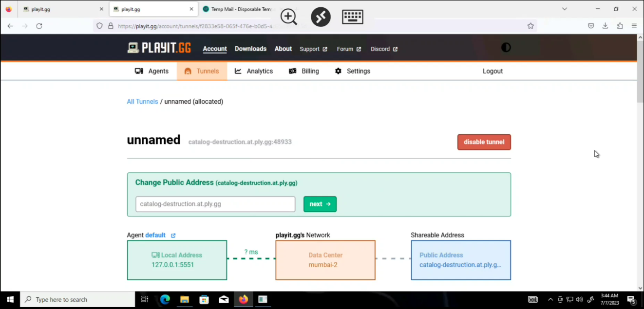The width and height of the screenshot is (644, 309).
Task: Open Microsoft Store from taskbar
Action: (204, 299)
